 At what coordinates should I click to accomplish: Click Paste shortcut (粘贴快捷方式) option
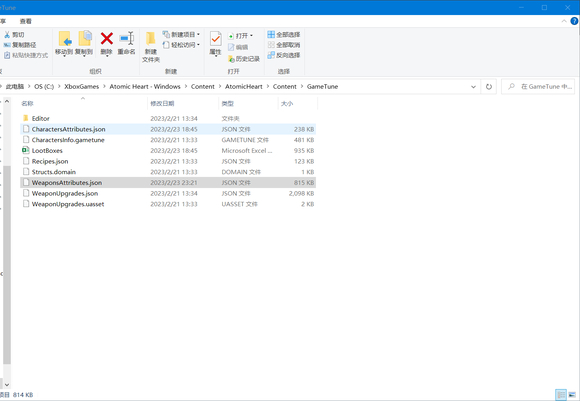coord(26,55)
